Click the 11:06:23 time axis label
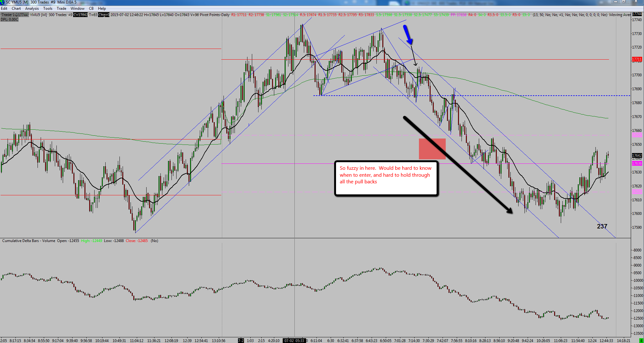 pos(560,341)
